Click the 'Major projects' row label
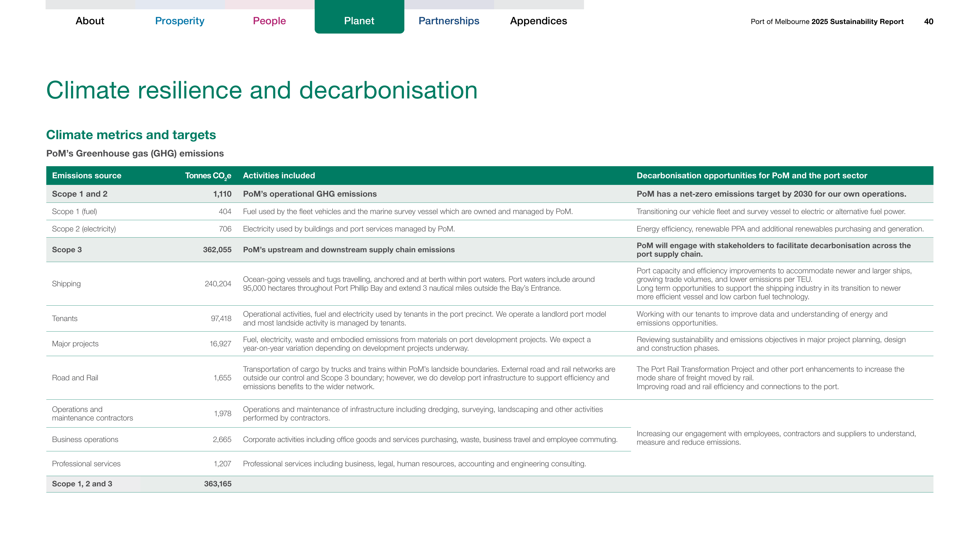The width and height of the screenshot is (980, 551). pyautogui.click(x=75, y=344)
